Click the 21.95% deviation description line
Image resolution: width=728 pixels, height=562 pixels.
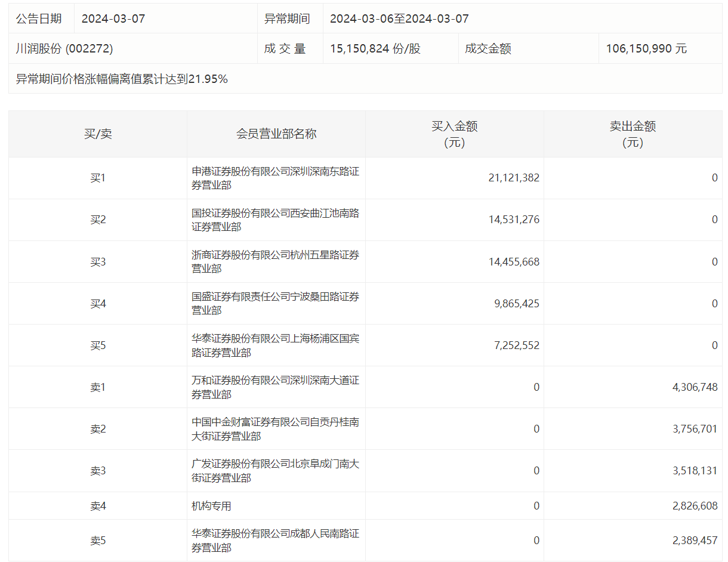point(122,79)
